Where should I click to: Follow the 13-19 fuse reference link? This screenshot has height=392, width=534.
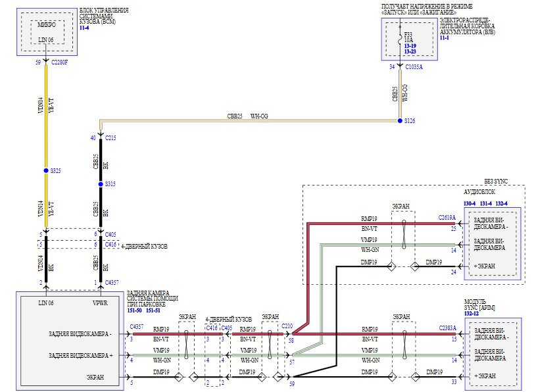tap(410, 45)
